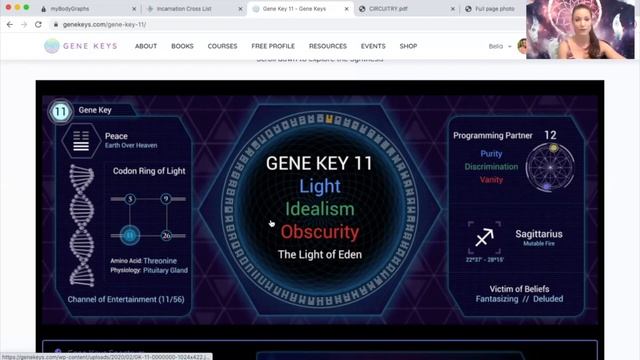Viewport: 640px width, 360px height.
Task: Select codon ring node 9
Action: pos(166,199)
